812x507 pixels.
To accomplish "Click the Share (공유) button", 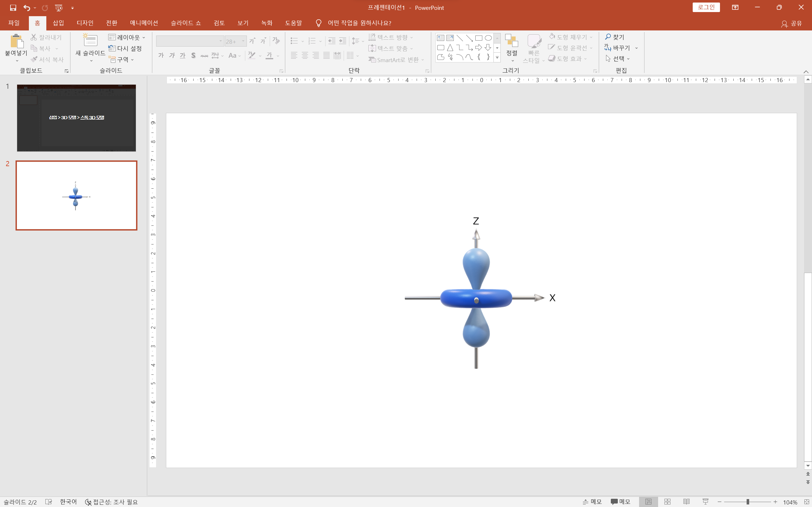I will (792, 23).
